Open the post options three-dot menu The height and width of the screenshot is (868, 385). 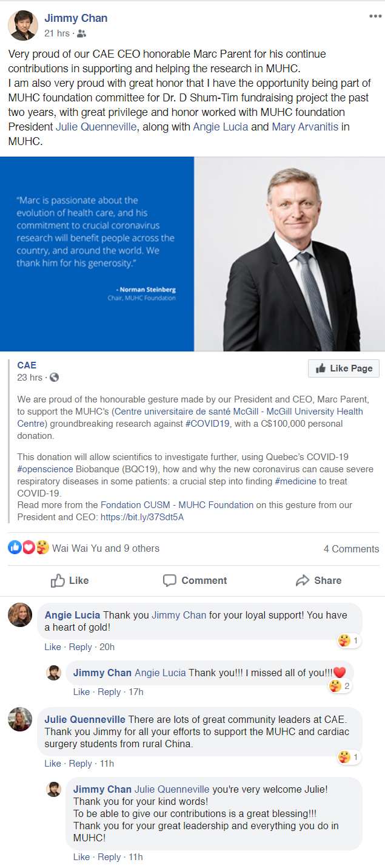(375, 16)
